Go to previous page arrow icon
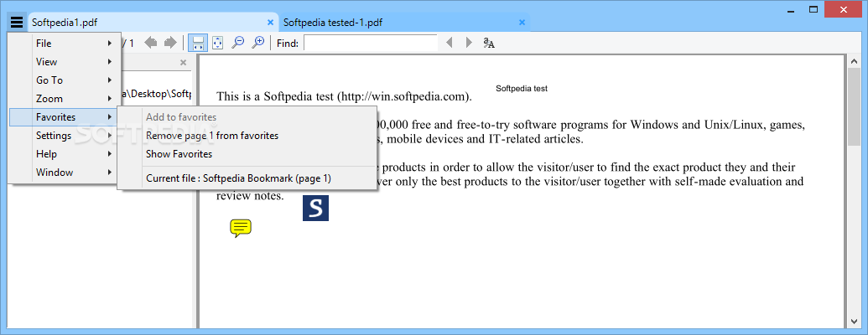Viewport: 868px width, 335px height. click(x=151, y=43)
